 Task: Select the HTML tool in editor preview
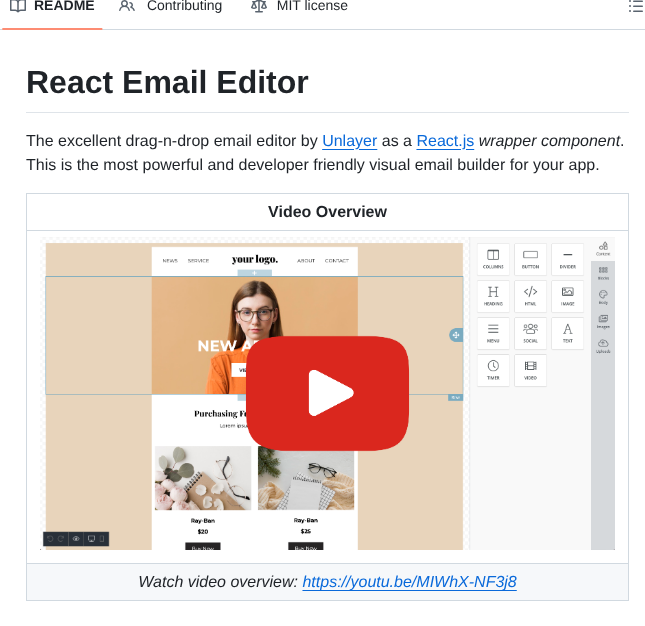point(530,296)
